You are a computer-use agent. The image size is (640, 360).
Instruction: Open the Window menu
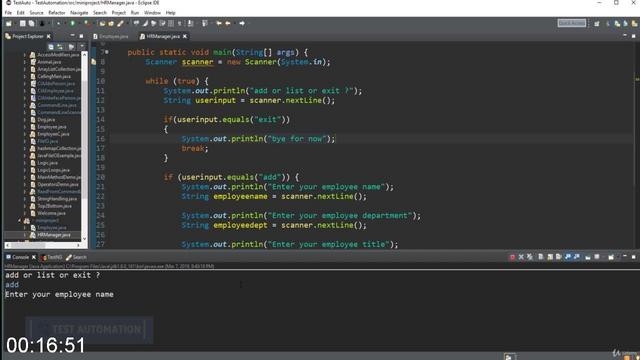click(152, 13)
